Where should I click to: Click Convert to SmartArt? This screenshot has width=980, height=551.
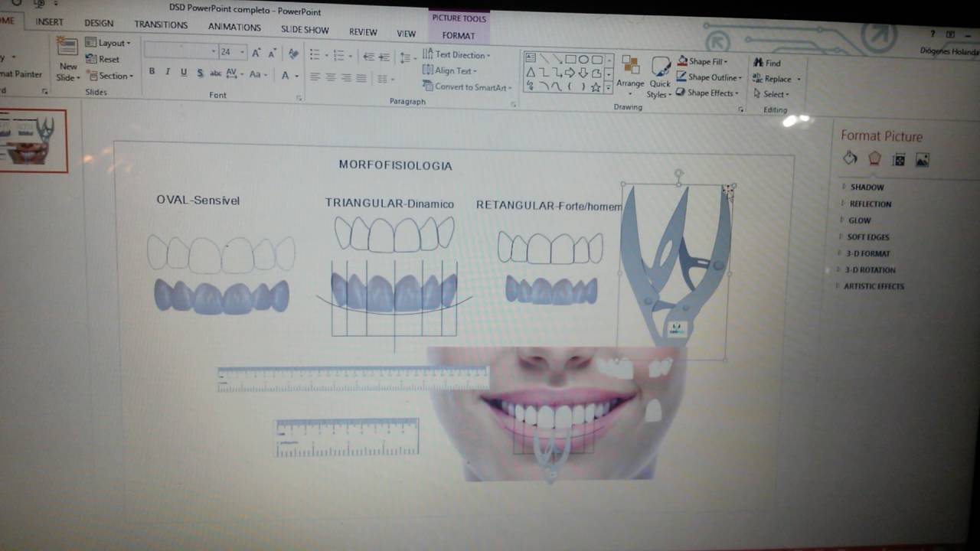point(467,87)
